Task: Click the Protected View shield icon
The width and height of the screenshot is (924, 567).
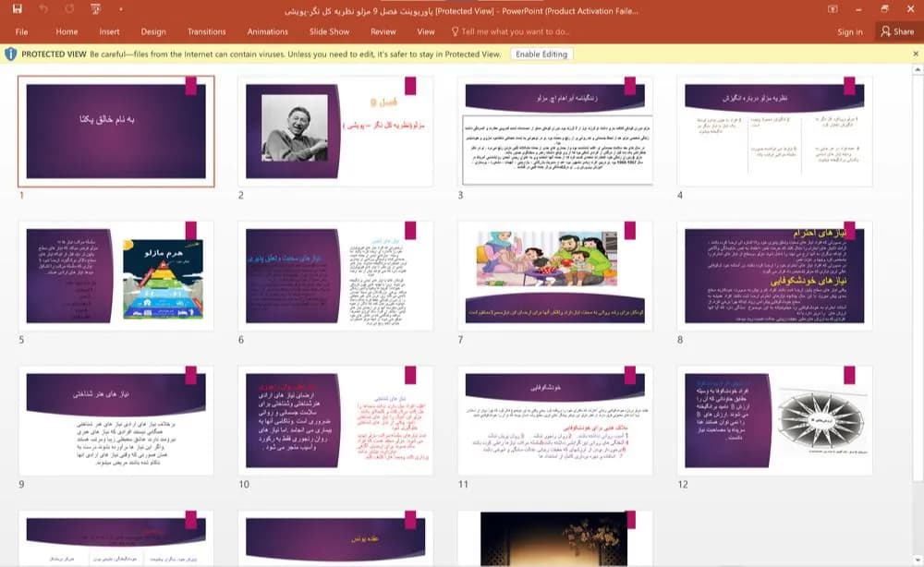Action: coord(10,54)
